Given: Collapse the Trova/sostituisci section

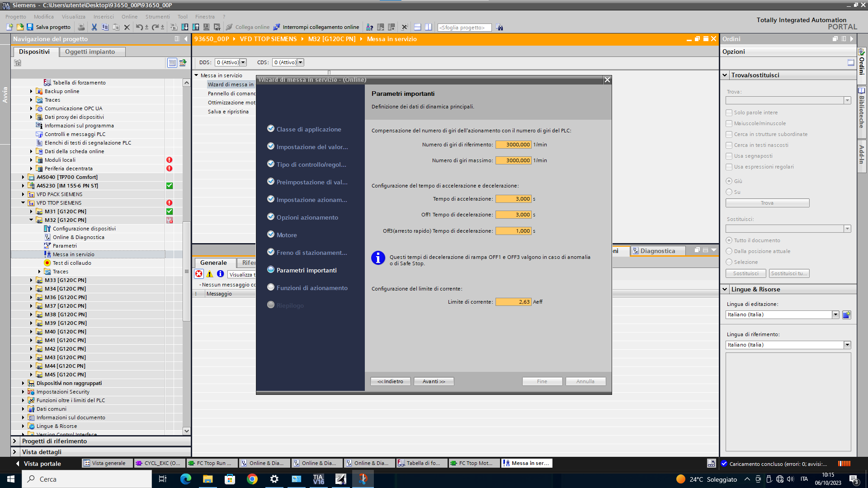Looking at the screenshot, I should click(x=725, y=75).
